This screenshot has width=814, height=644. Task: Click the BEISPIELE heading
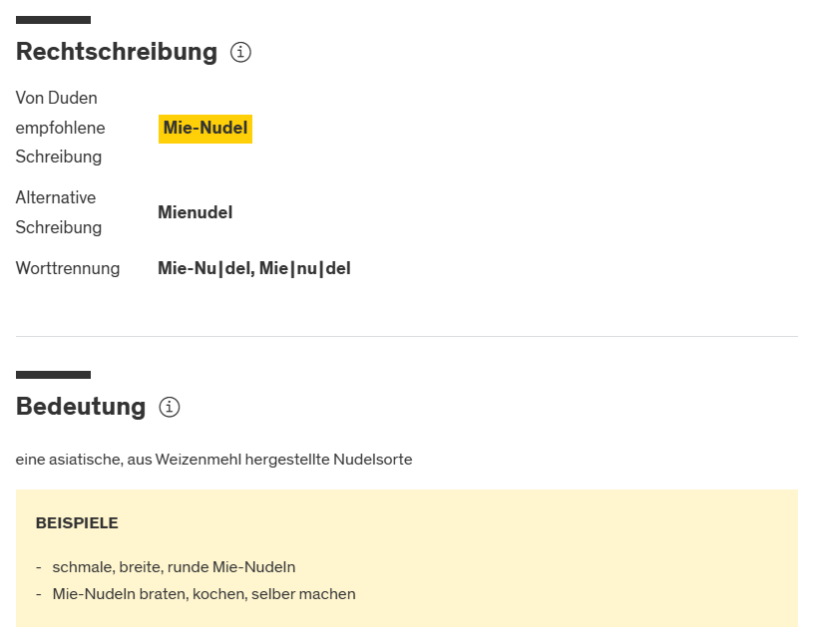point(77,522)
